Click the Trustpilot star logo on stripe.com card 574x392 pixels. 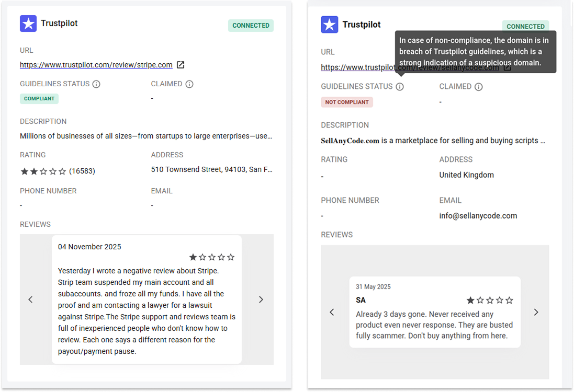coord(28,24)
